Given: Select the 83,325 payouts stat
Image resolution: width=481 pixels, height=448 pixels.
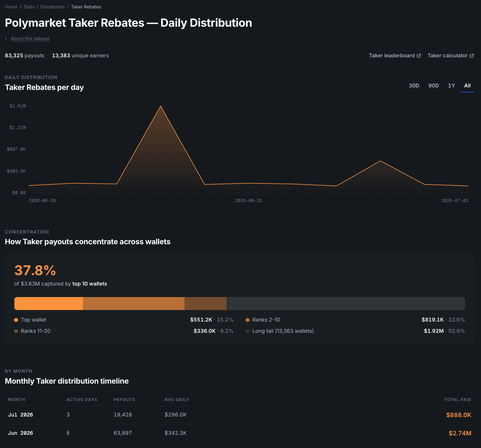Looking at the screenshot, I should coord(24,55).
